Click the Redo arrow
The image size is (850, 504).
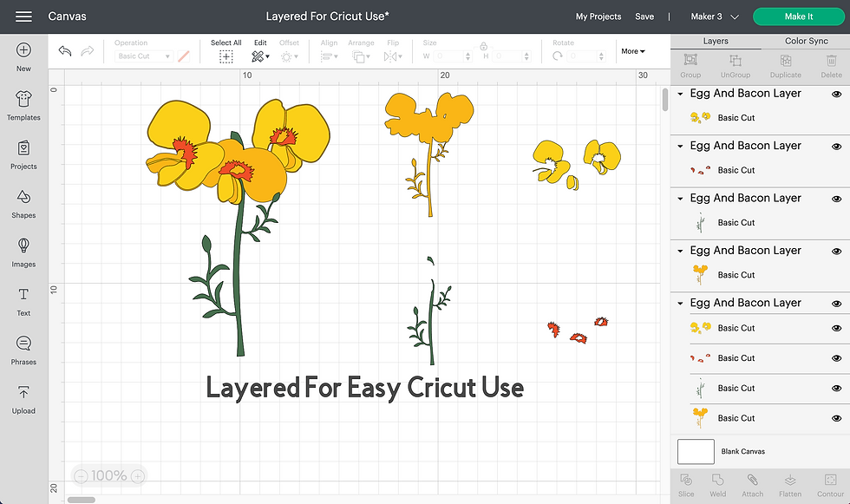[x=88, y=51]
